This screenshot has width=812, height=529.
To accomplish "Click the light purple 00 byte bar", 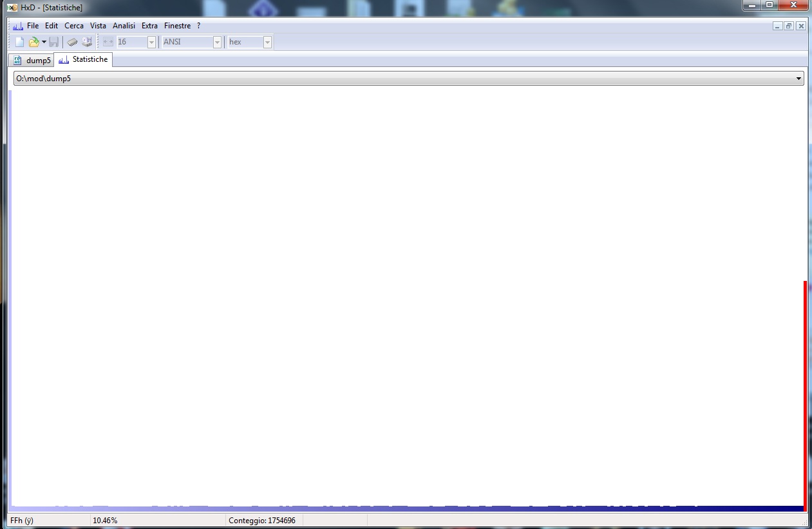I will [10, 296].
